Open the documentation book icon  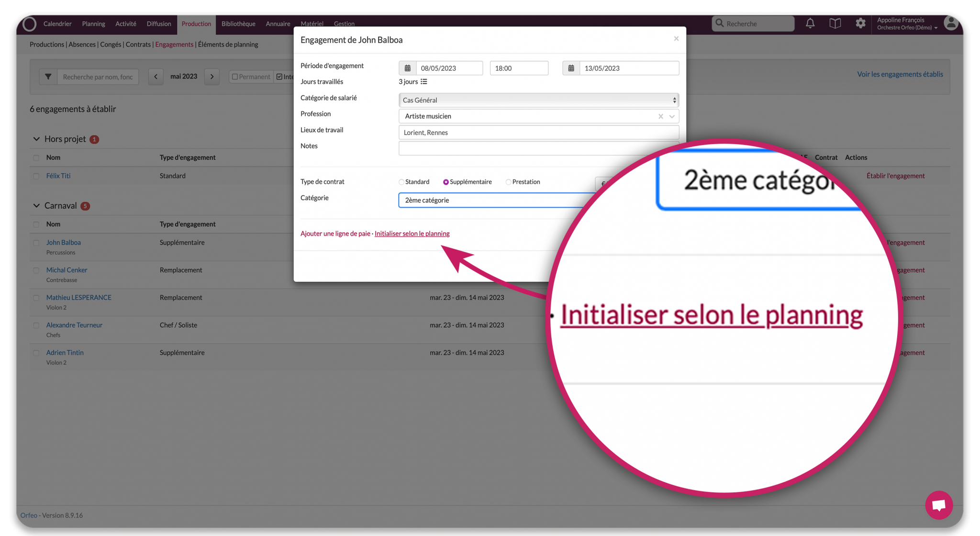pos(835,23)
